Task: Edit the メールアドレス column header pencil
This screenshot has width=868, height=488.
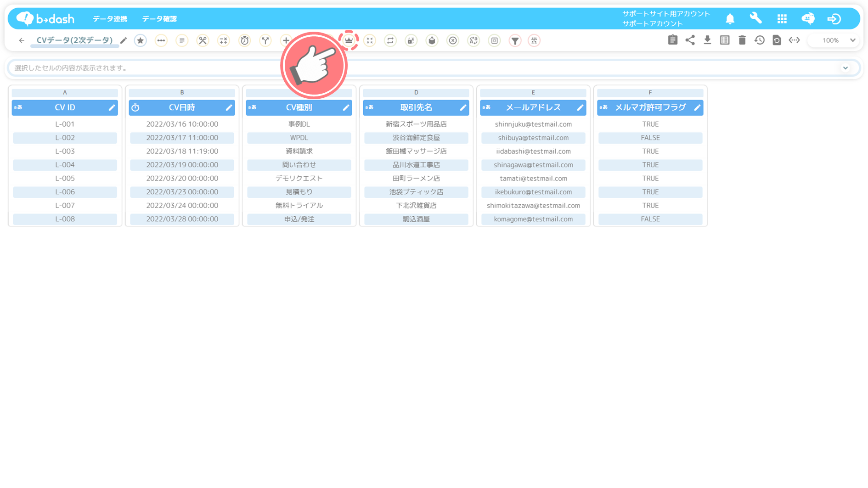Action: (x=580, y=107)
